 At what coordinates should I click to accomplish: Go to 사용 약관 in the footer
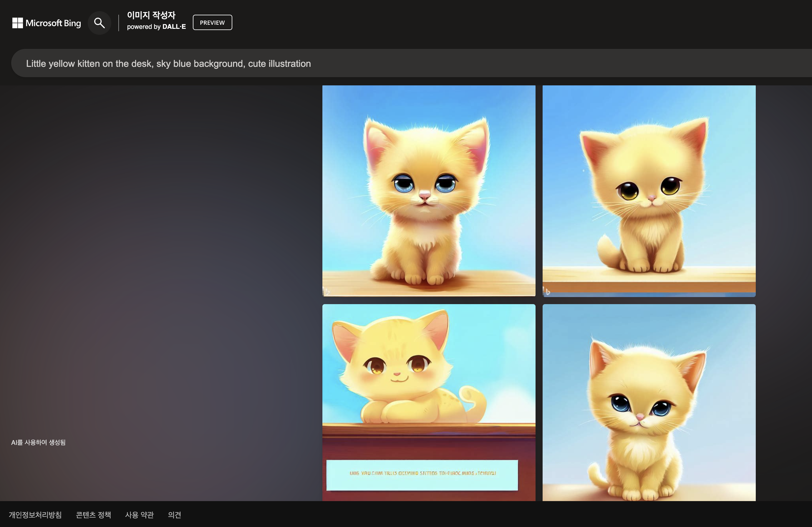(x=139, y=515)
